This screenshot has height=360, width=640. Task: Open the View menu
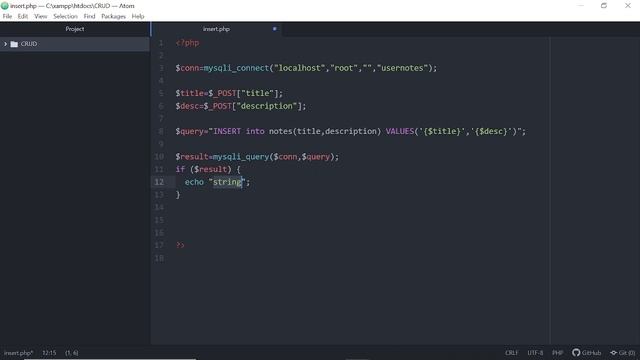(x=40, y=16)
